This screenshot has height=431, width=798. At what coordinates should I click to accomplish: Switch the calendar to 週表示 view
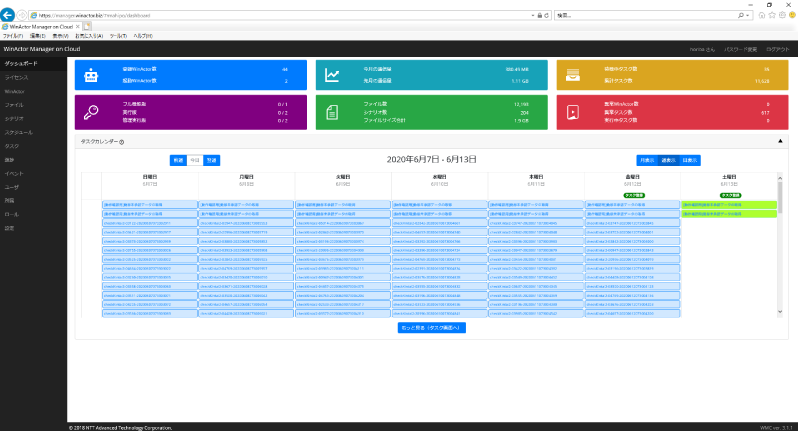[669, 159]
